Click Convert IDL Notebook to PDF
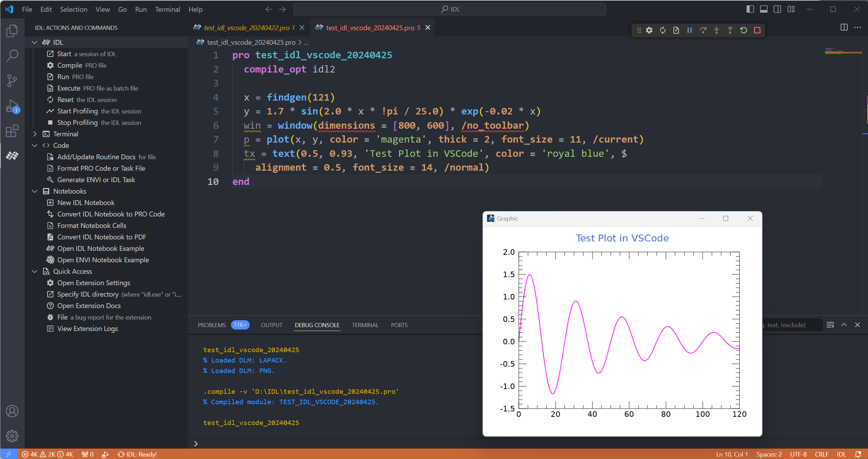Viewport: 868px width, 459px height. click(x=101, y=237)
